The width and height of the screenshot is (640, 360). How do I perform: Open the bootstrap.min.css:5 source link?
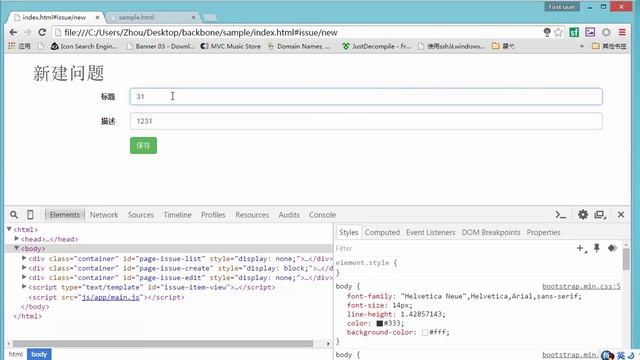581,287
